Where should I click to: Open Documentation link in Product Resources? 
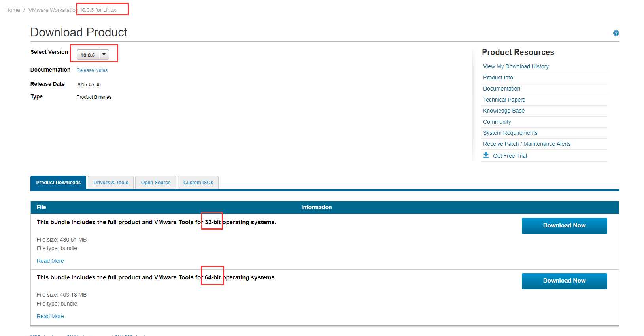point(502,89)
